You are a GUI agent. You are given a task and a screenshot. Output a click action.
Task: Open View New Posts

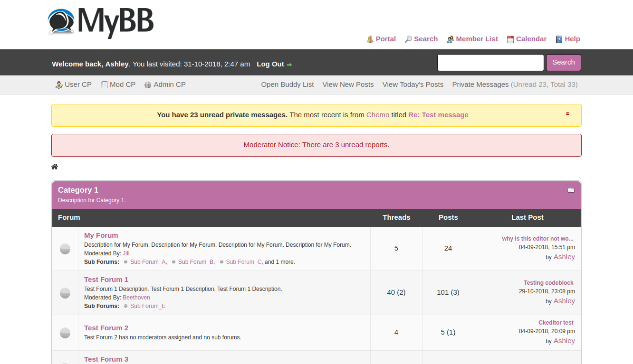coord(348,84)
